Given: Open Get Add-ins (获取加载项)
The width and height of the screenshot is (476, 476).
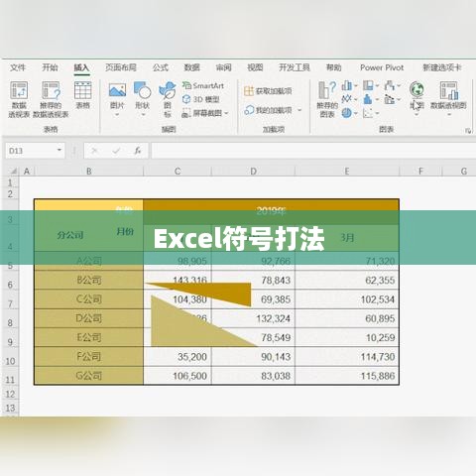Looking at the screenshot, I should pos(268,91).
